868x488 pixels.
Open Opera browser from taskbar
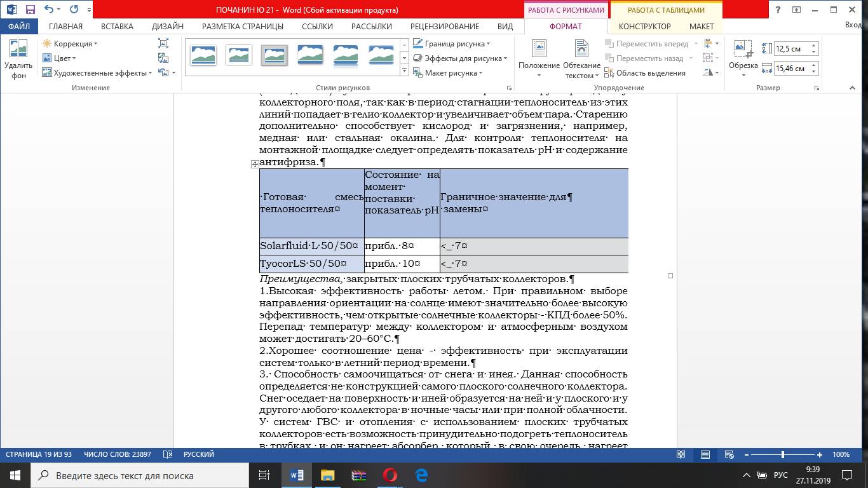390,475
